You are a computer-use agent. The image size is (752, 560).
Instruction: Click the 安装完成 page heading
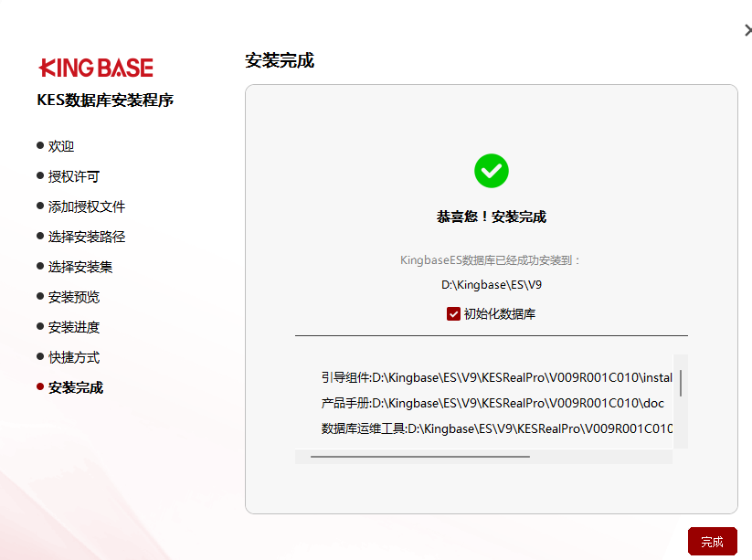point(280,61)
